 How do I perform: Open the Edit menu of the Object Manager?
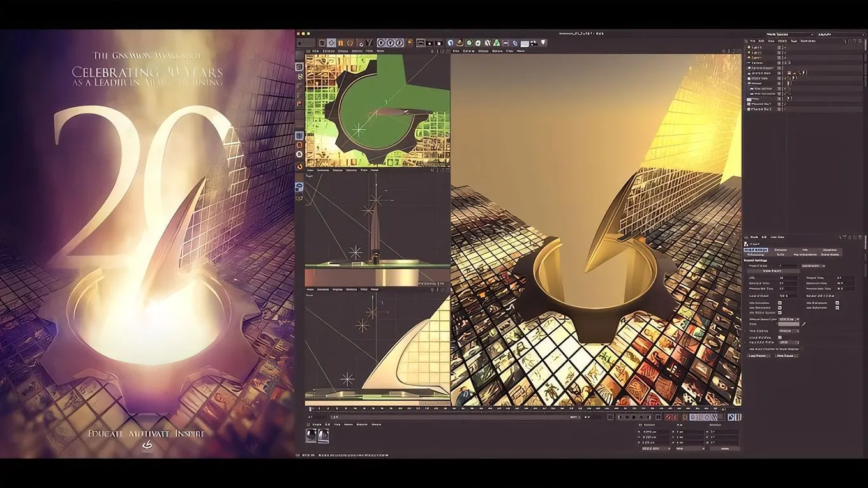tap(760, 41)
